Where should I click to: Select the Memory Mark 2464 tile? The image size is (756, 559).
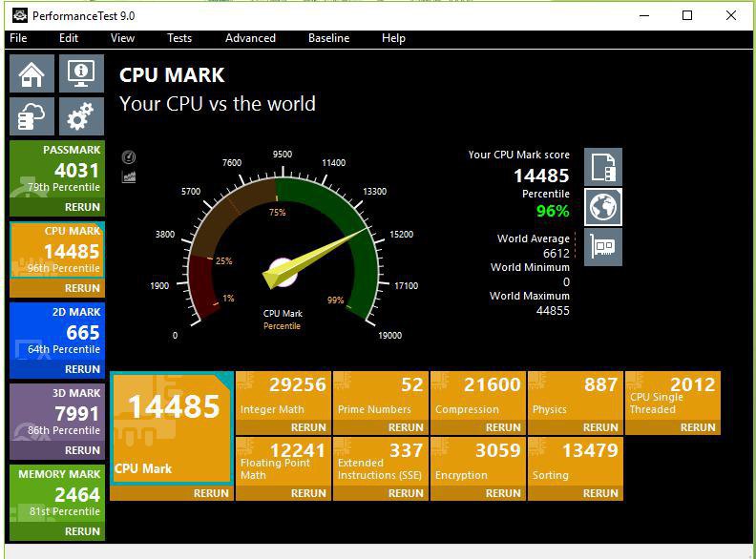57,493
